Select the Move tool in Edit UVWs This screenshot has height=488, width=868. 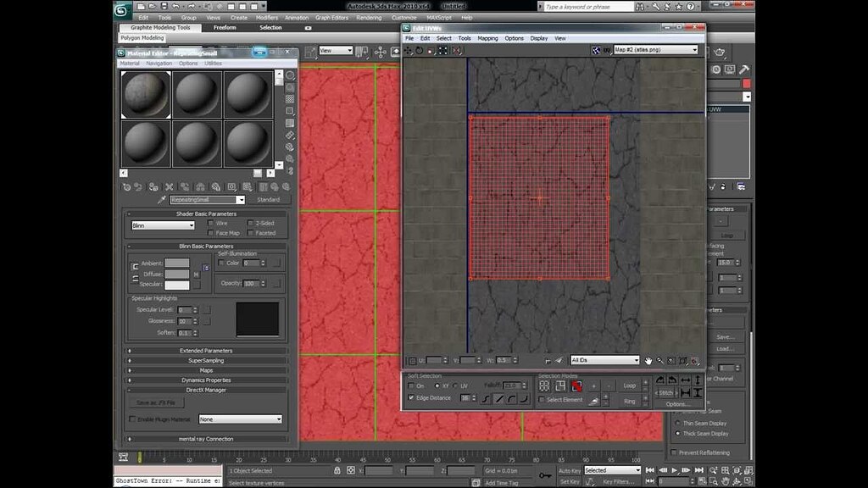click(x=408, y=50)
